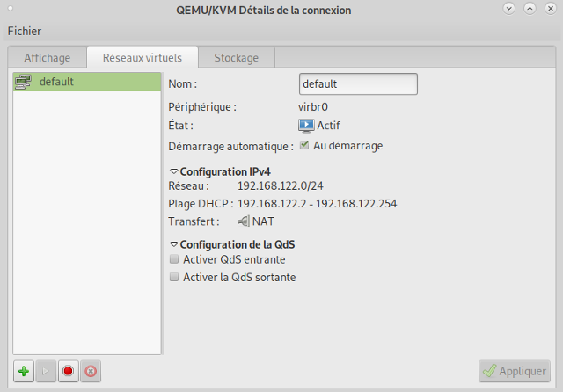Open the Fichier menu

pyautogui.click(x=25, y=32)
